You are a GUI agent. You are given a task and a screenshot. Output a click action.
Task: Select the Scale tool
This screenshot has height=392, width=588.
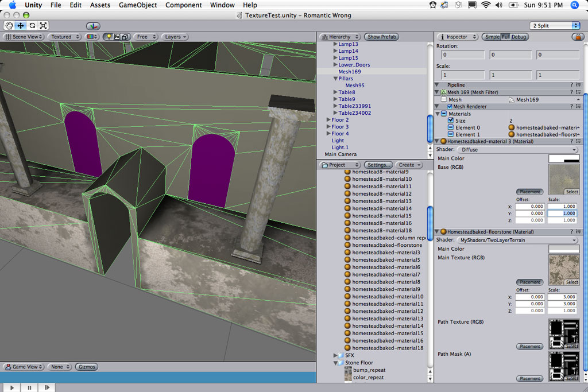pos(45,25)
